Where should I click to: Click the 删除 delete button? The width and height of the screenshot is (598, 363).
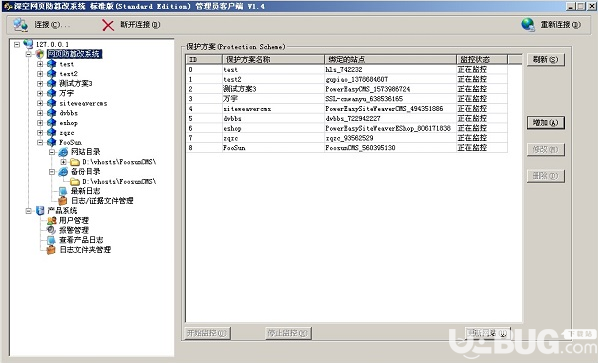pyautogui.click(x=545, y=176)
